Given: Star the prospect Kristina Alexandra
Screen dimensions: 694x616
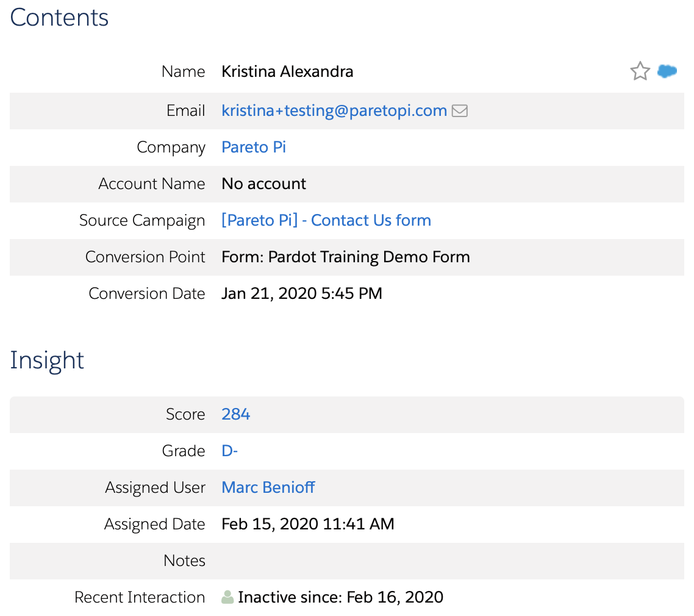Looking at the screenshot, I should pos(640,71).
